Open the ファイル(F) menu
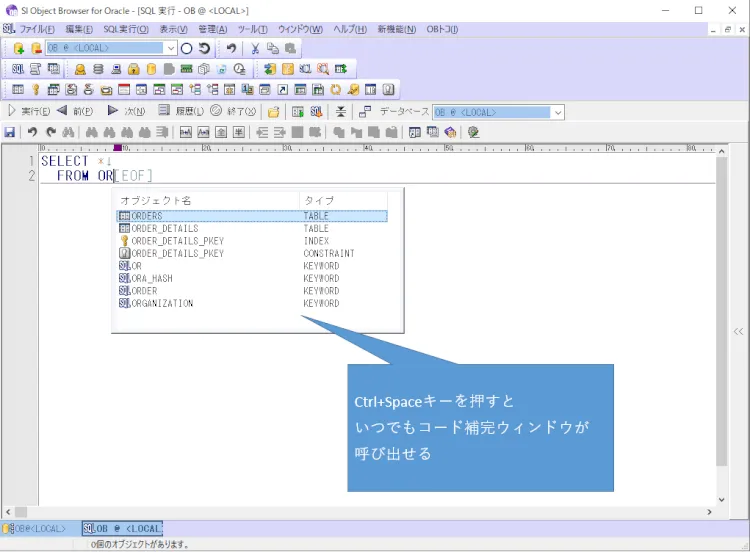750x552 pixels. click(x=37, y=29)
